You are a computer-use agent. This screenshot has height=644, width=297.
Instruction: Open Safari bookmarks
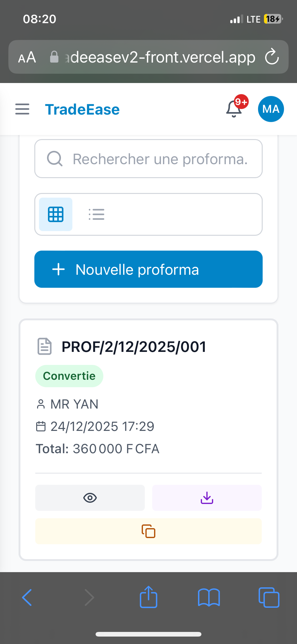tap(209, 597)
